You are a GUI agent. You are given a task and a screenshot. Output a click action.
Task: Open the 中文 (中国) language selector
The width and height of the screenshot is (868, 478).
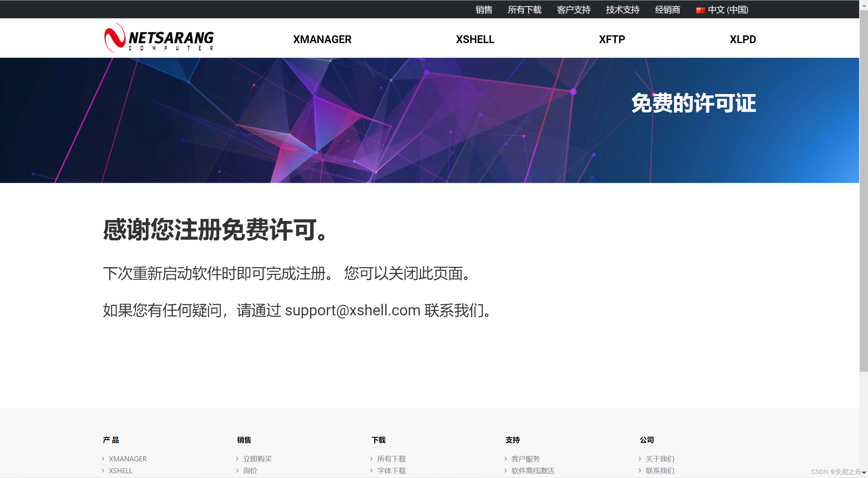coord(722,10)
